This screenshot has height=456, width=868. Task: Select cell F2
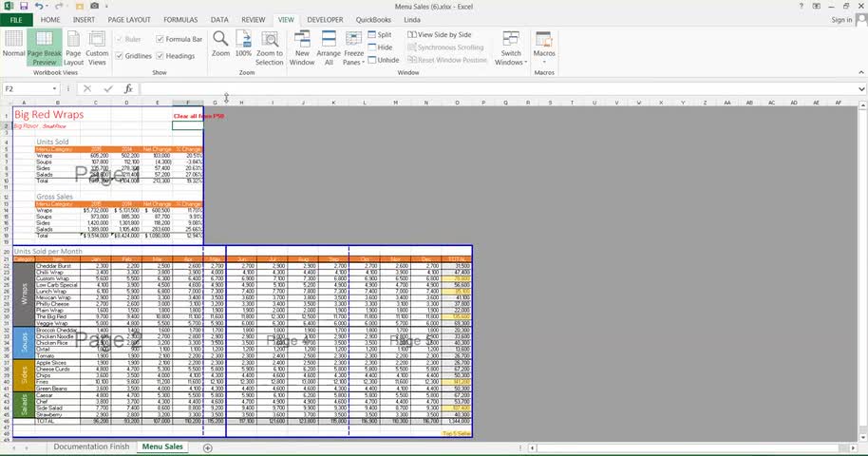click(x=188, y=125)
